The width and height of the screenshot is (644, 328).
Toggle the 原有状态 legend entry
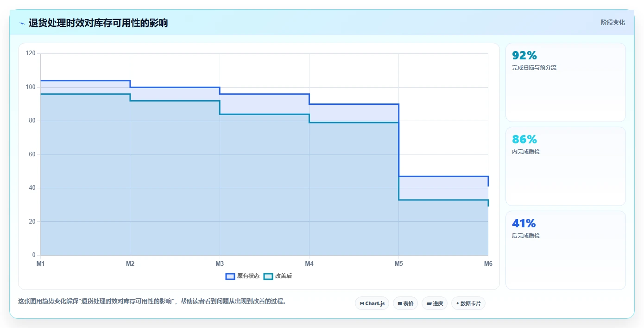click(242, 276)
